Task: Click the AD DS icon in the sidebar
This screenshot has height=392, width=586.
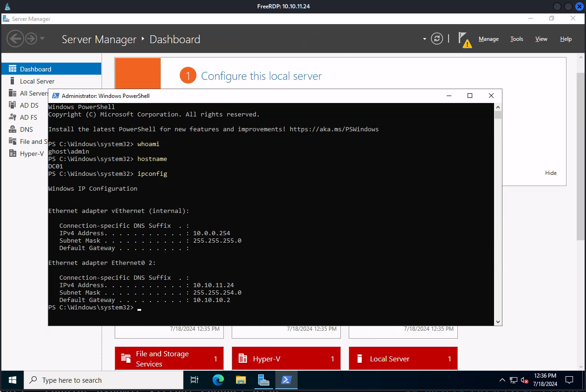Action: coord(13,105)
